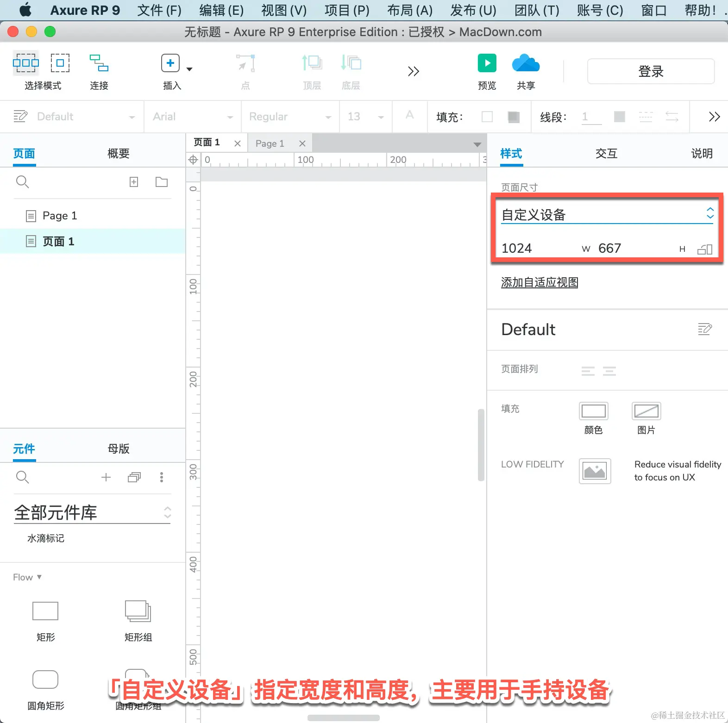
Task: Add a new folder icon
Action: [x=162, y=182]
